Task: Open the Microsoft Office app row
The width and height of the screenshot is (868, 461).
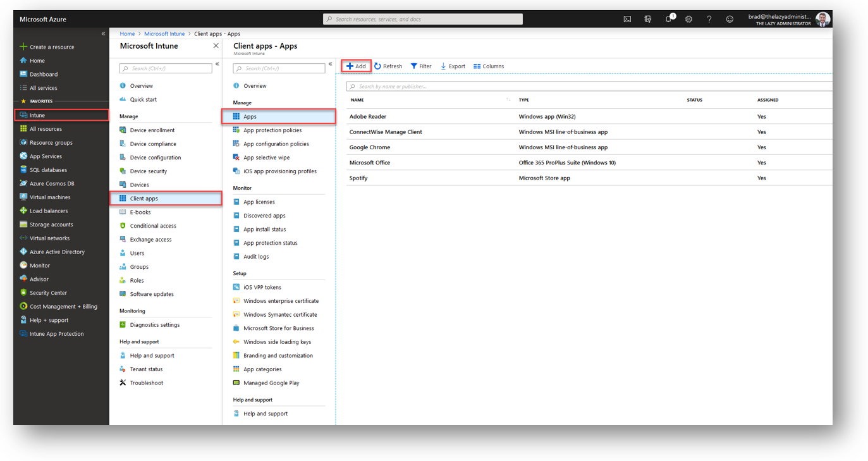Action: [x=589, y=163]
